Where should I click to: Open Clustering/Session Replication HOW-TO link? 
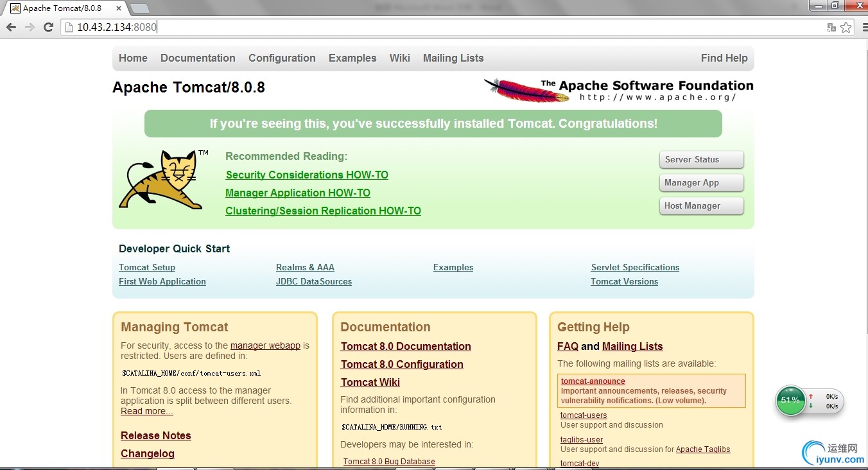[323, 211]
